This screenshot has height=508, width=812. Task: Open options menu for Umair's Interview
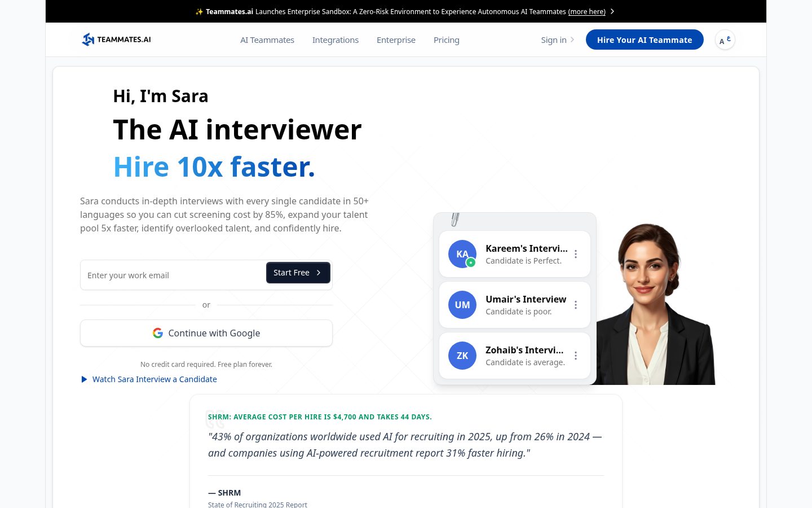point(576,305)
